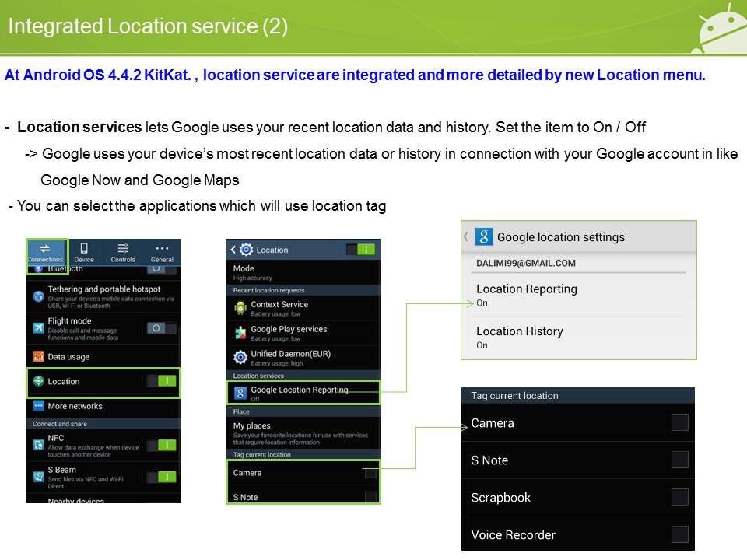
Task: Select the DALIMI99@GMAIL.COM account
Action: [525, 263]
